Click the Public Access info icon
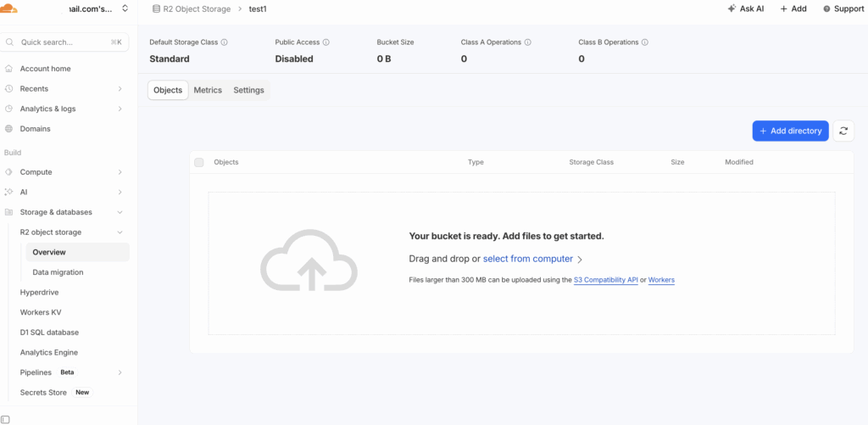 326,42
